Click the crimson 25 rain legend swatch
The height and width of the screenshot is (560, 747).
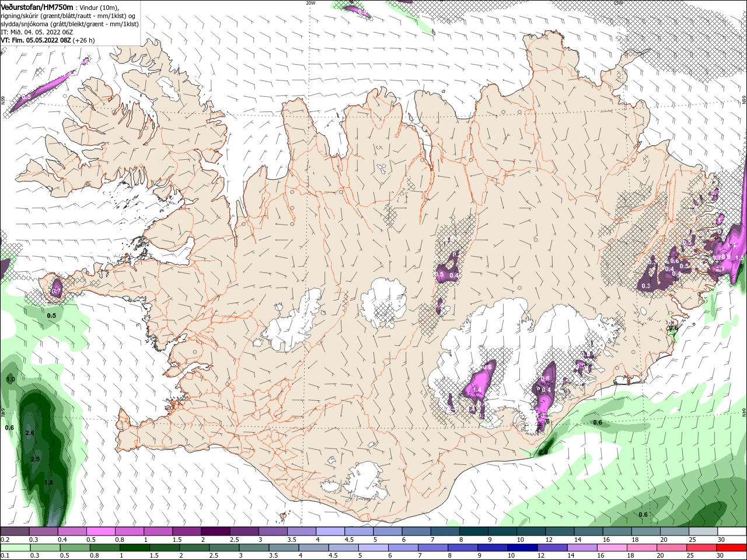(x=701, y=548)
